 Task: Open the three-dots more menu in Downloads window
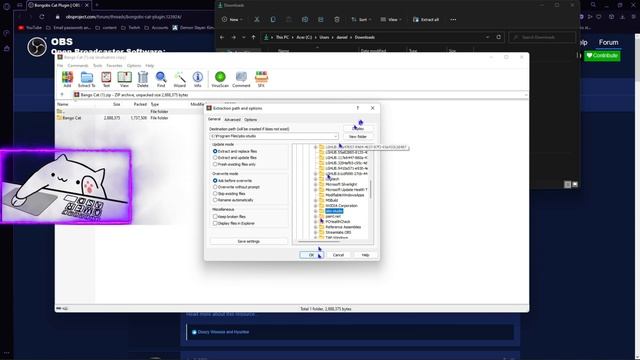453,20
